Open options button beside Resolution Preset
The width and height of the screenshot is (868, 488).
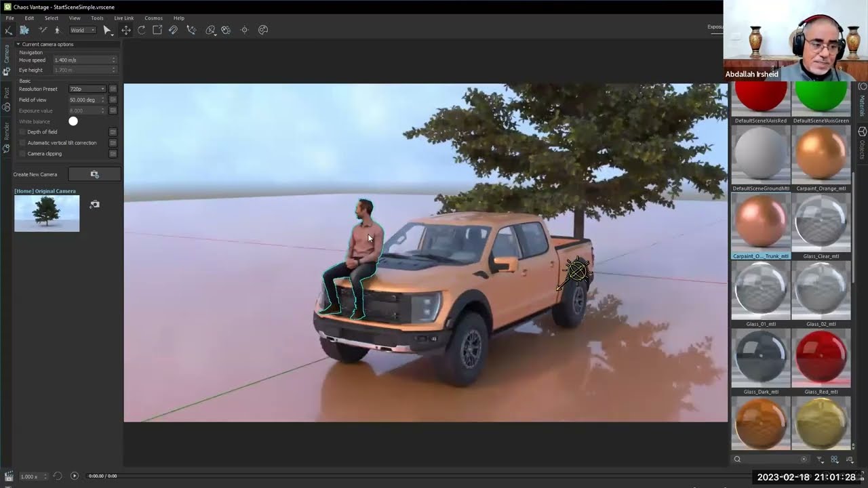(x=113, y=89)
